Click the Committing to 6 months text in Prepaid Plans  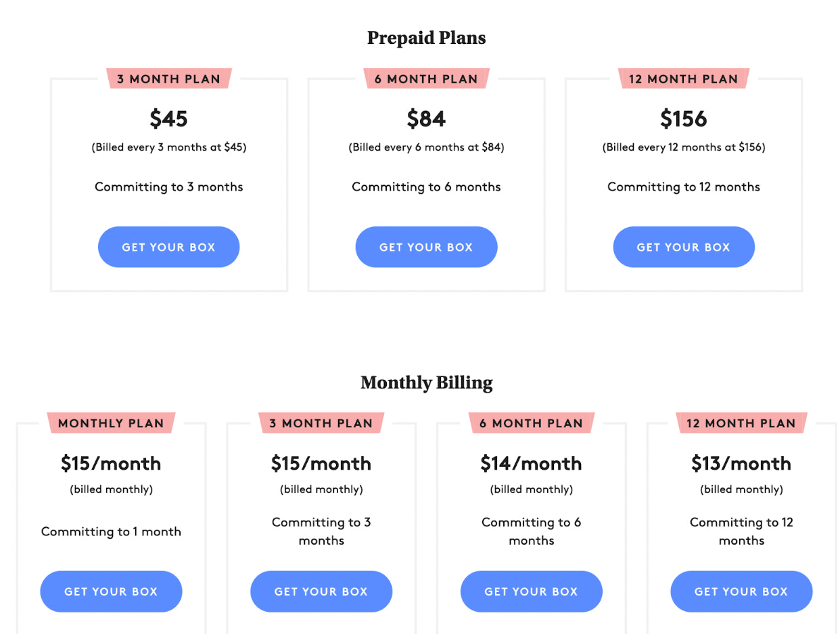pyautogui.click(x=426, y=187)
